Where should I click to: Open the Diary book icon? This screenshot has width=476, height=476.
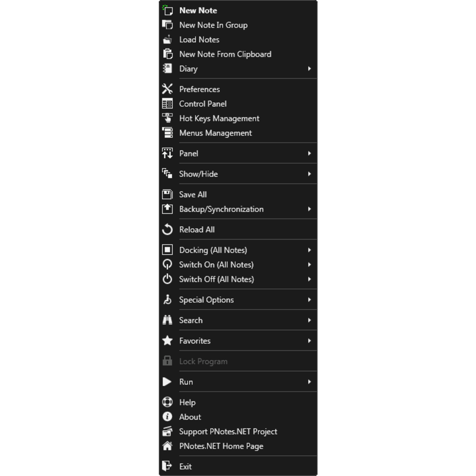[168, 68]
